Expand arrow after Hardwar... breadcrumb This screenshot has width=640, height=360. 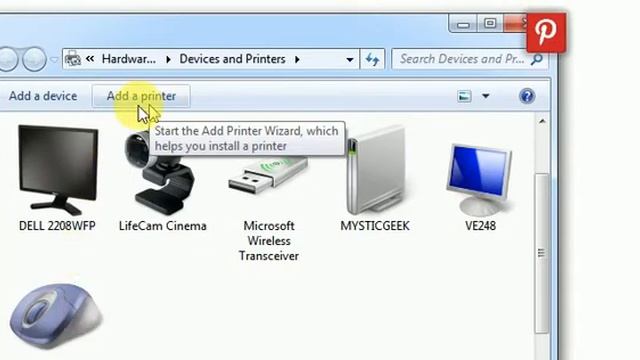pyautogui.click(x=168, y=60)
